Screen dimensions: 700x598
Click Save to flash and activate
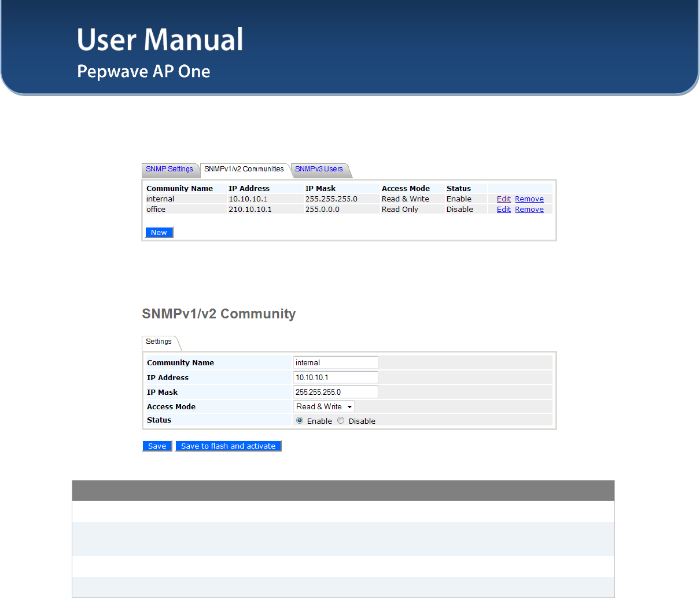pos(229,446)
